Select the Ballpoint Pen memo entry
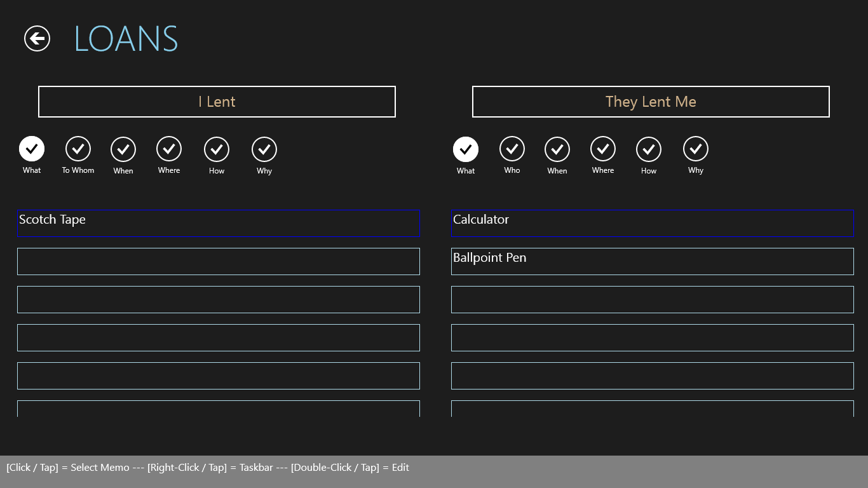Image resolution: width=868 pixels, height=488 pixels. click(x=652, y=262)
